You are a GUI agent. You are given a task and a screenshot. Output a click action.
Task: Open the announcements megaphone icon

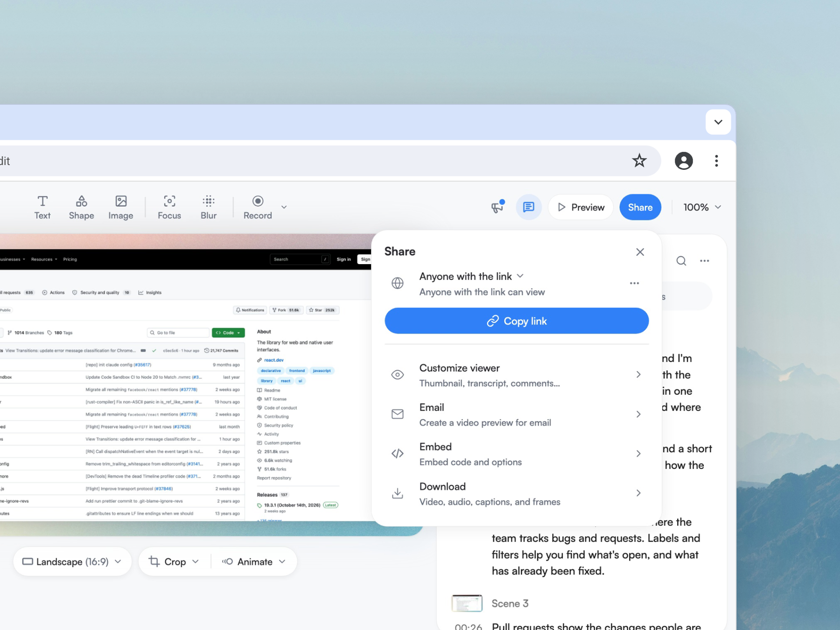[497, 207]
